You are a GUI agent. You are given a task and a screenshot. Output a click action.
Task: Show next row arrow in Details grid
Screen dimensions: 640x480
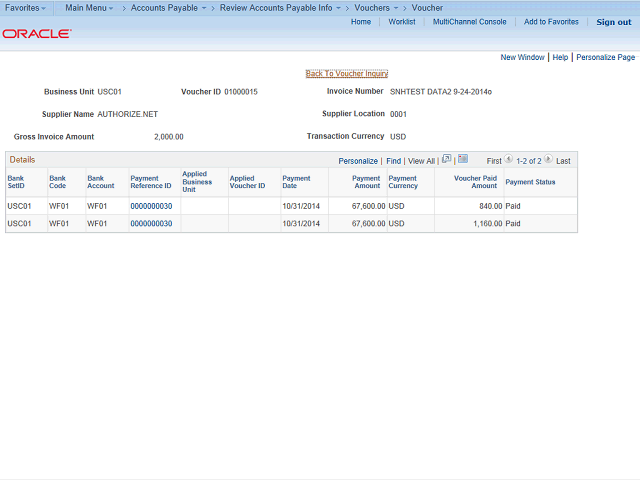click(548, 160)
